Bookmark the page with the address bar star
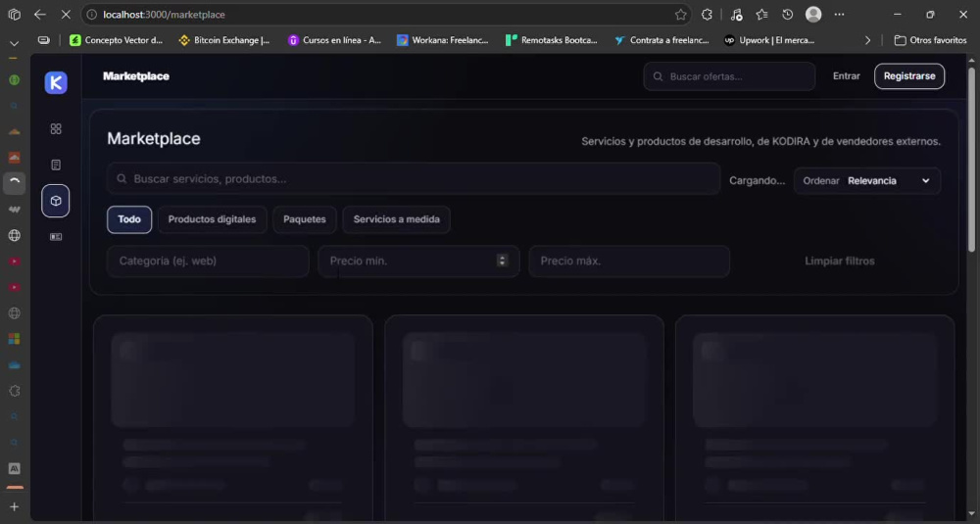The image size is (980, 524). pos(681,15)
